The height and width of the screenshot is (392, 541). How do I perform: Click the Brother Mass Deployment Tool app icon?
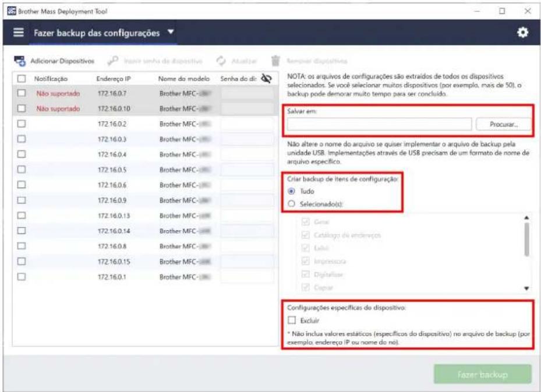12,11
